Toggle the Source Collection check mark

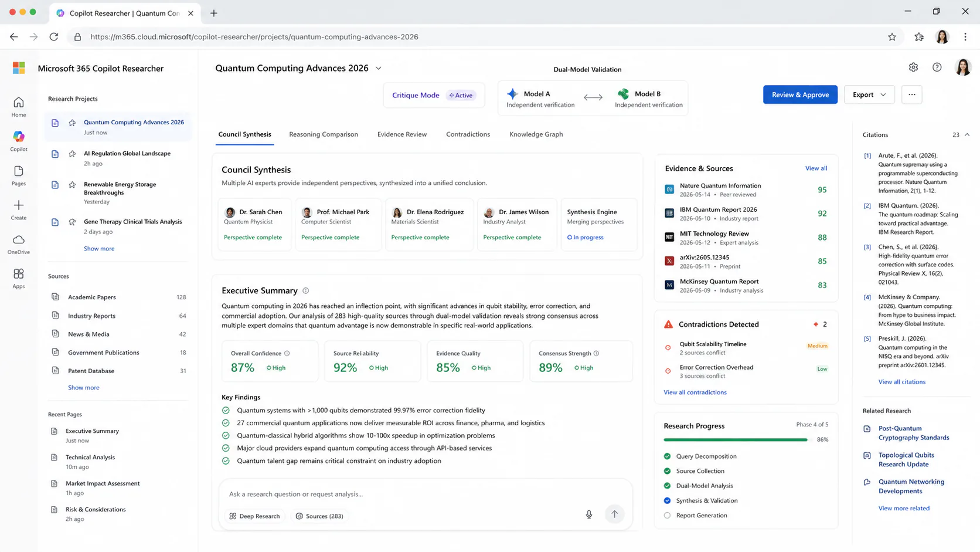point(667,471)
